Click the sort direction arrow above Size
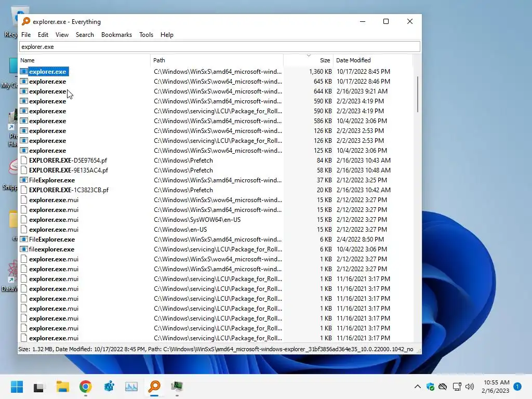The height and width of the screenshot is (399, 532). pyautogui.click(x=309, y=55)
